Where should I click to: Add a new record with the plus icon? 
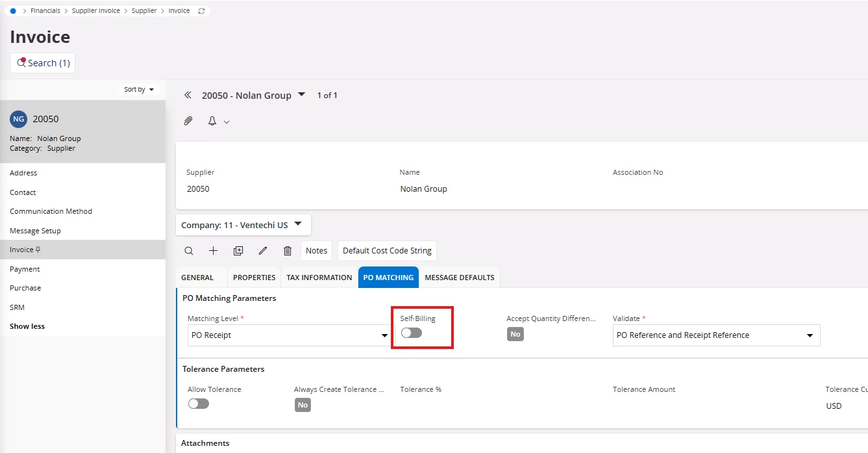(213, 251)
